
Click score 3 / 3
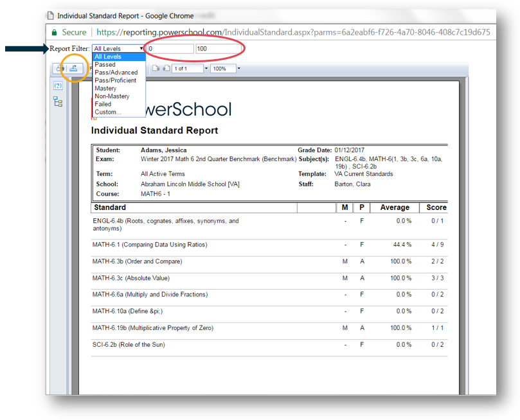pos(438,278)
